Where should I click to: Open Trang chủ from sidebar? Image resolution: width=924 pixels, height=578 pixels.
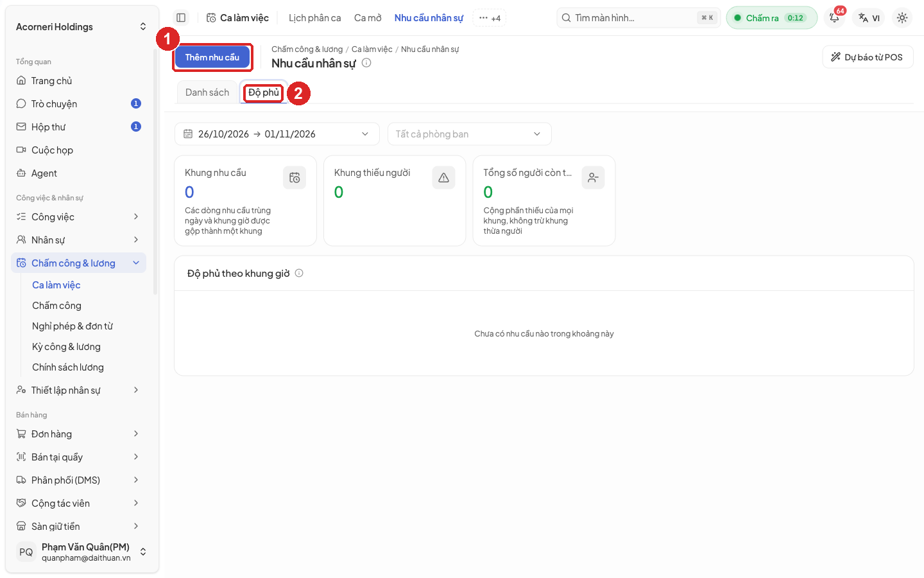(x=78, y=81)
